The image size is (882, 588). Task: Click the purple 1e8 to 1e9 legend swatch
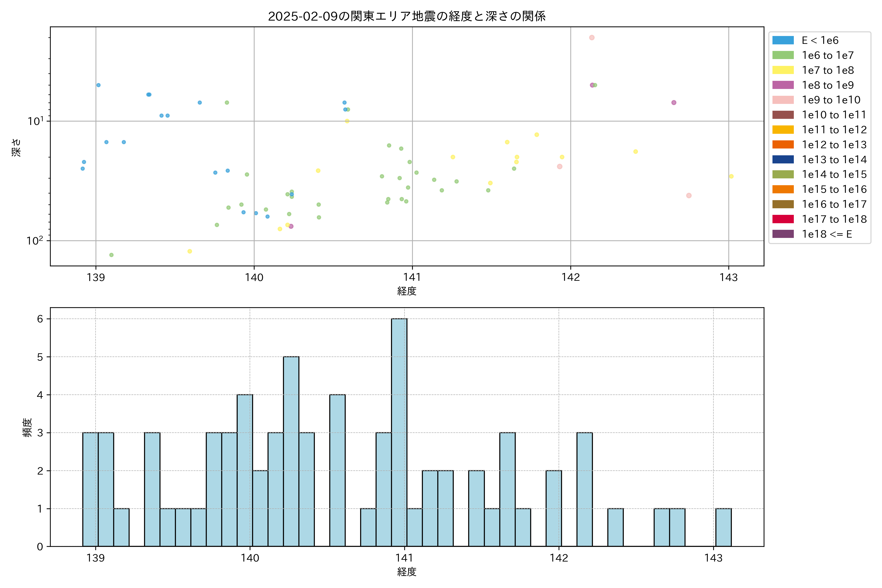pos(783,85)
